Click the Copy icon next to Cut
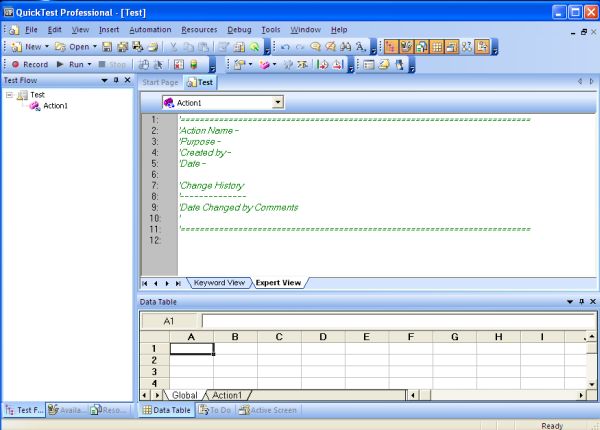Viewport: 600px width, 430px height. (x=189, y=47)
